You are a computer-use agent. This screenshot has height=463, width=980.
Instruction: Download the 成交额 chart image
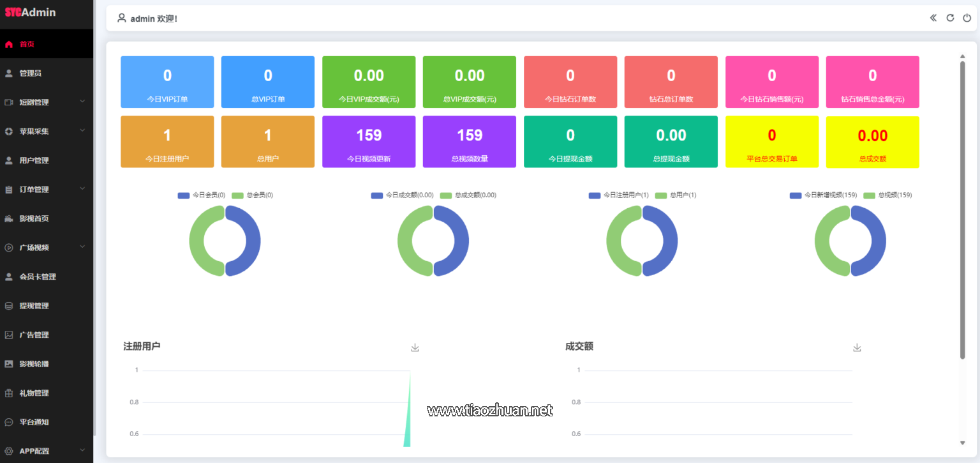tap(857, 347)
